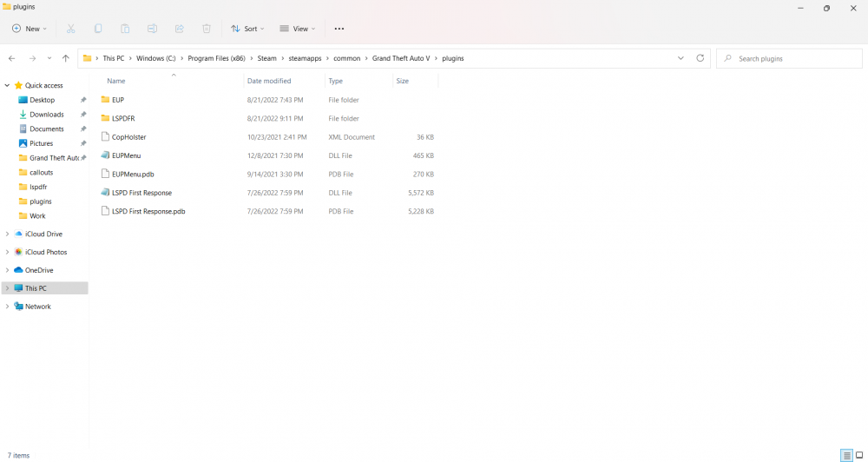Go back with the Back arrow

click(11, 58)
